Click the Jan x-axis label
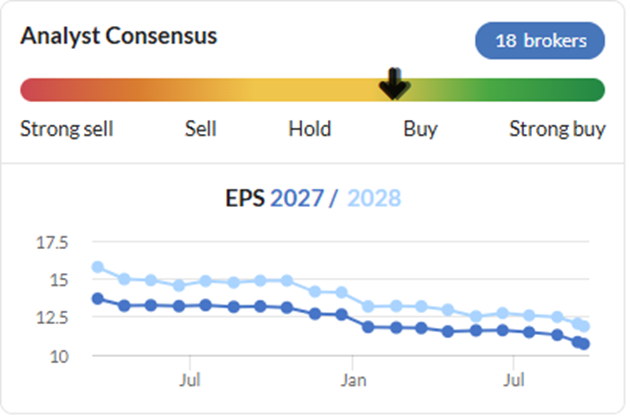This screenshot has width=630, height=419. 353,380
